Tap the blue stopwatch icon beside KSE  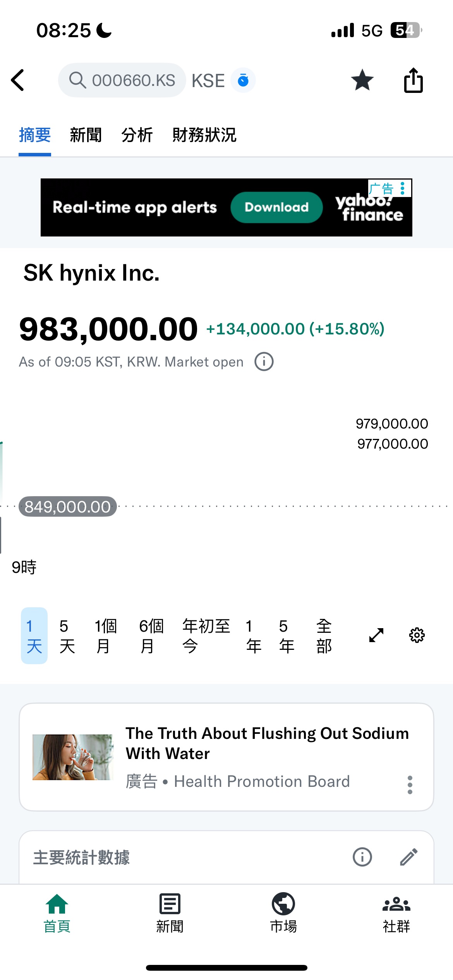[243, 81]
